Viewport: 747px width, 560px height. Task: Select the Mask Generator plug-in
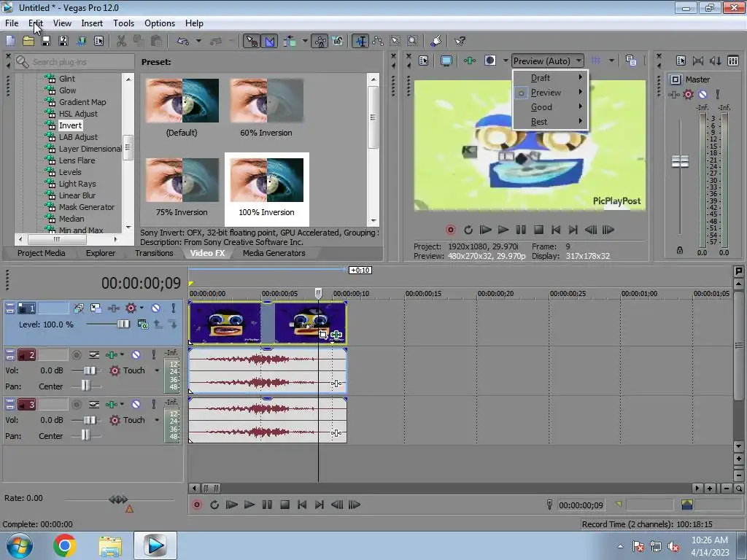pos(86,207)
